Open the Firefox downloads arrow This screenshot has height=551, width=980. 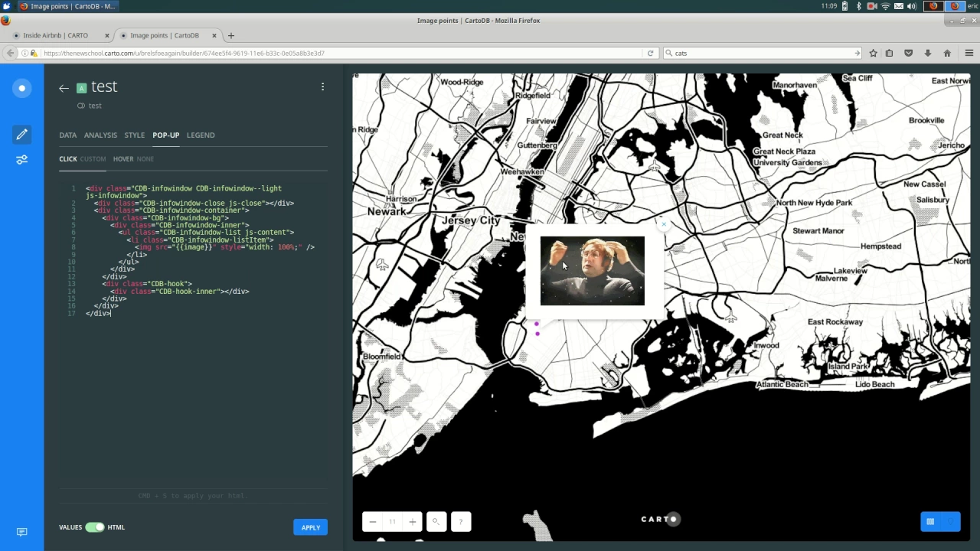pos(928,53)
